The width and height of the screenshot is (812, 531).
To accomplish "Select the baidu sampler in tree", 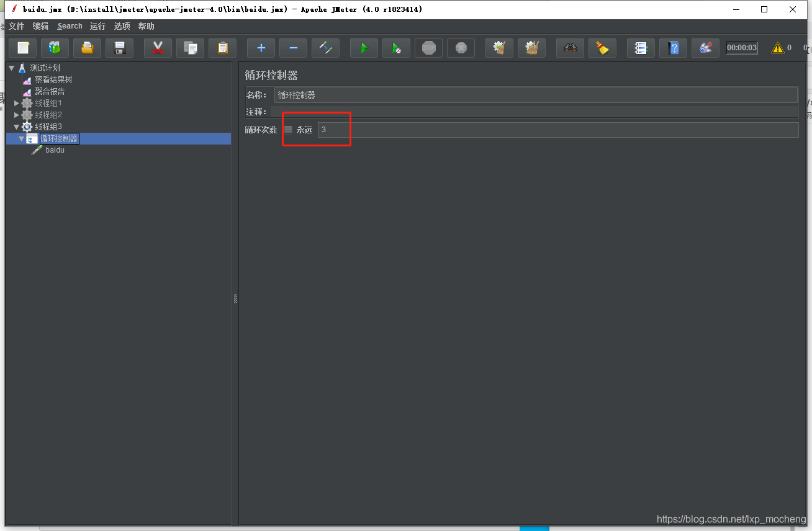I will click(x=55, y=150).
